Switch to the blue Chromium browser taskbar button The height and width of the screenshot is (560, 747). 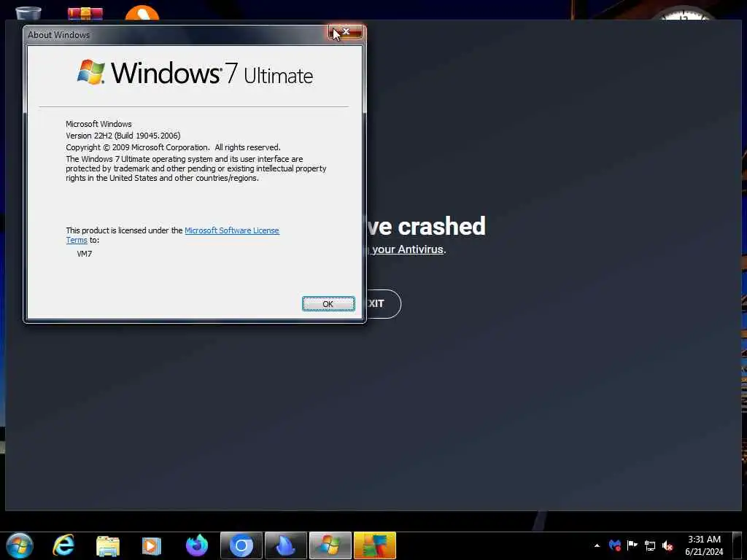(x=241, y=545)
